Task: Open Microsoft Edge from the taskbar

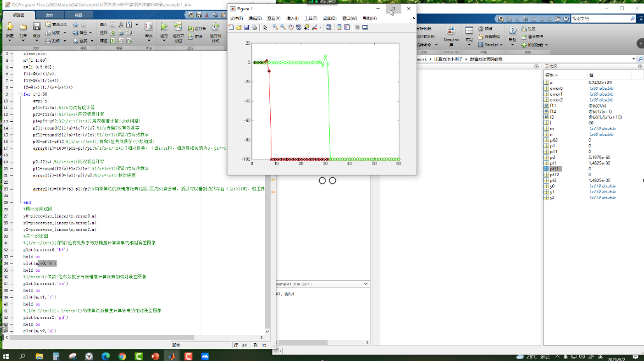Action: pos(106,356)
